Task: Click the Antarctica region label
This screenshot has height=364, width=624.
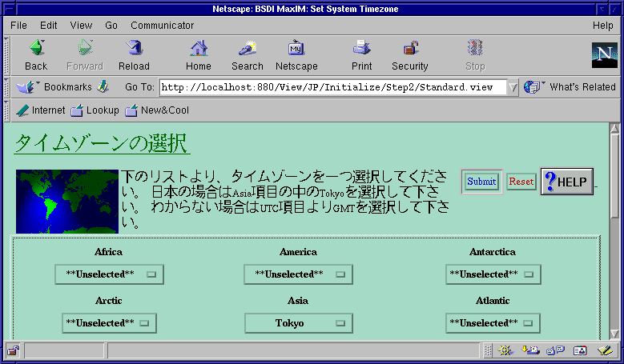Action: pyautogui.click(x=493, y=252)
